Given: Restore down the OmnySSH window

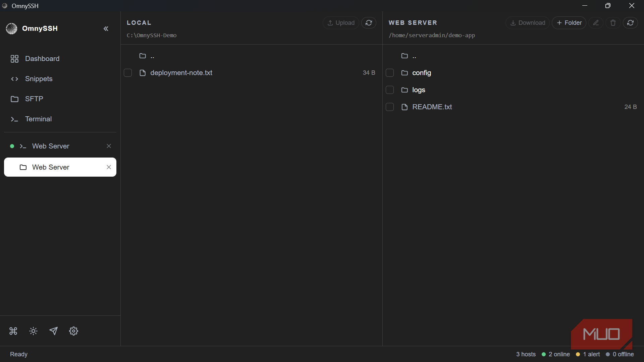Looking at the screenshot, I should click(608, 6).
